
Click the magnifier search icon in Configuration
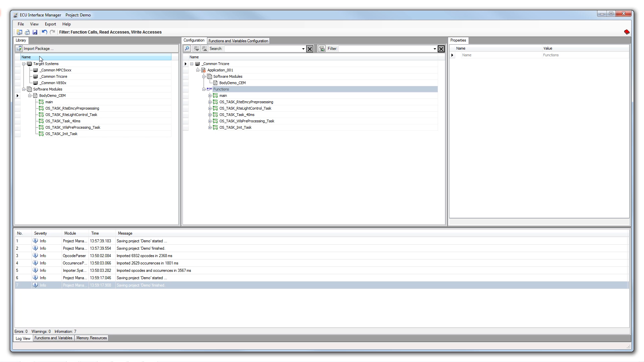(x=187, y=49)
